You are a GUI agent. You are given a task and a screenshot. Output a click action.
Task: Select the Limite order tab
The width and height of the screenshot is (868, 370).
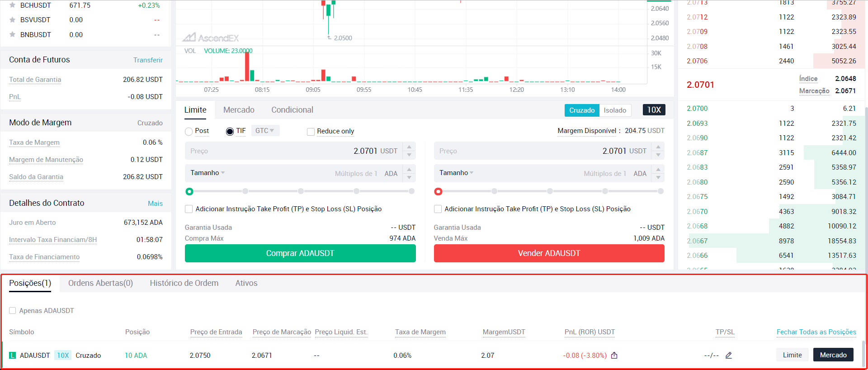point(195,110)
